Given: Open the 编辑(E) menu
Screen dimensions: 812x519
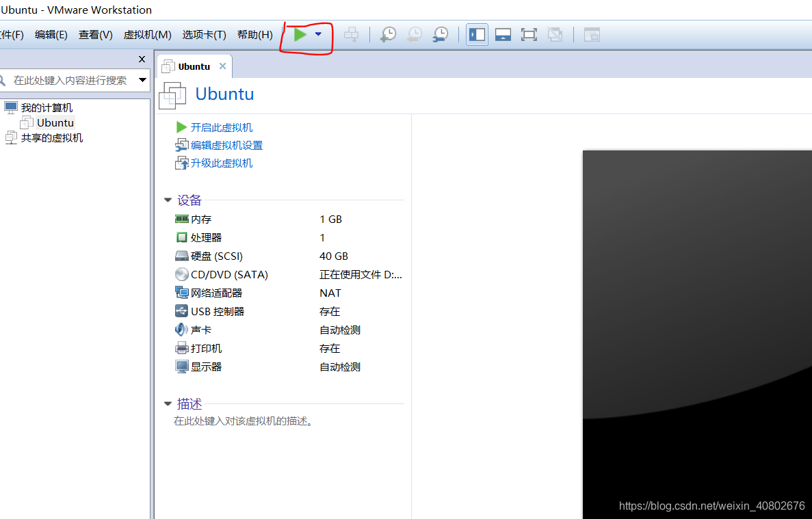Looking at the screenshot, I should (x=51, y=35).
